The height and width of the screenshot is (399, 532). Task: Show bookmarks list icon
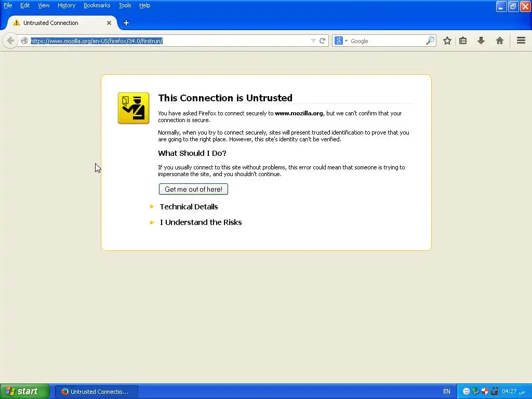(x=463, y=41)
